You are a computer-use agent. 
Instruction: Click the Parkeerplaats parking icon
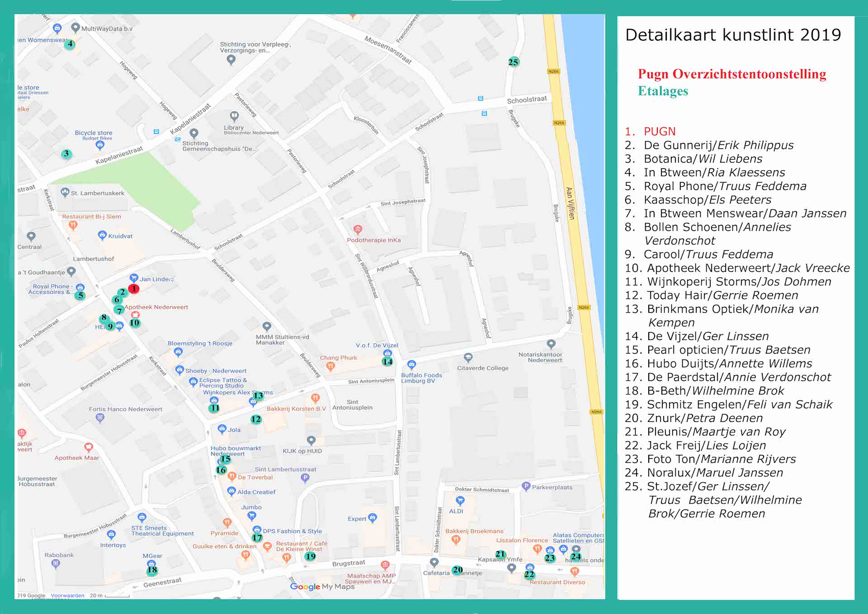pos(525,486)
